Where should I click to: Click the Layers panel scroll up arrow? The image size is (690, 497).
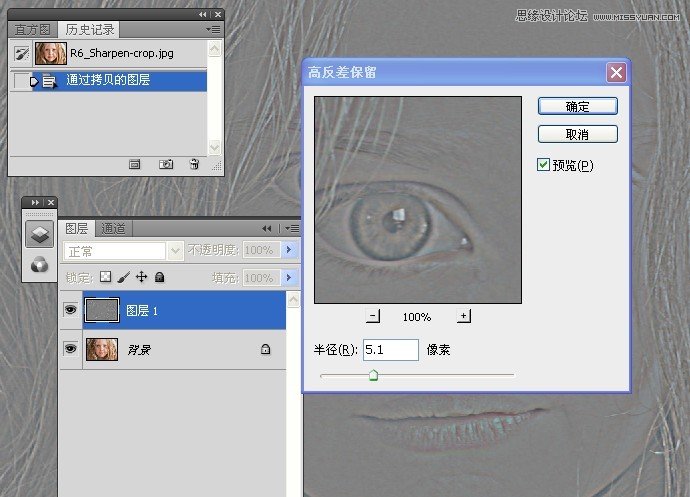(x=294, y=300)
